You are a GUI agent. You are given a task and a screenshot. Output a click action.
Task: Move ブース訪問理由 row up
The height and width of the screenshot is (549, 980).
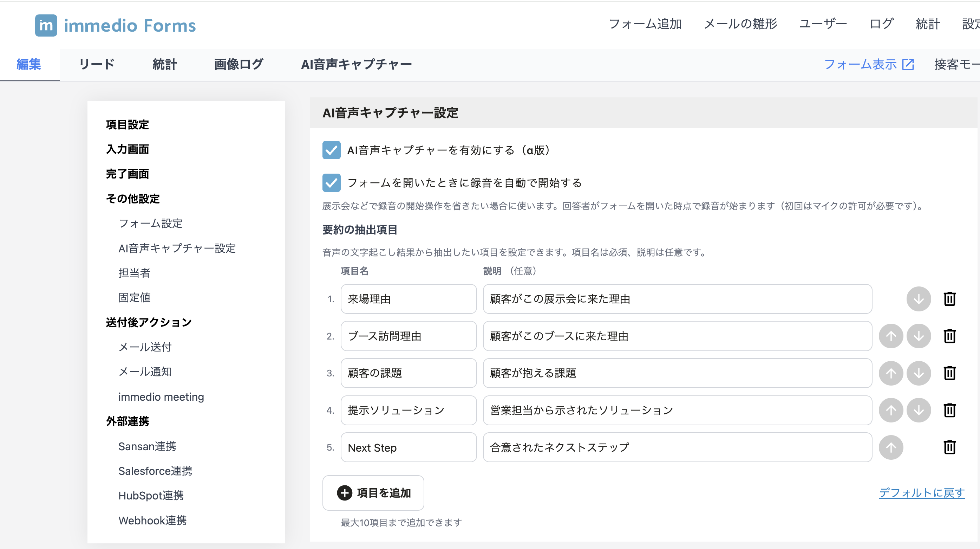pos(890,336)
